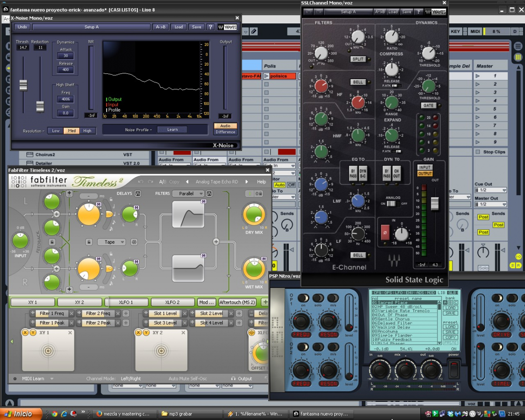Click the SSL output gain fader
This screenshot has width=525, height=420.
(434, 203)
